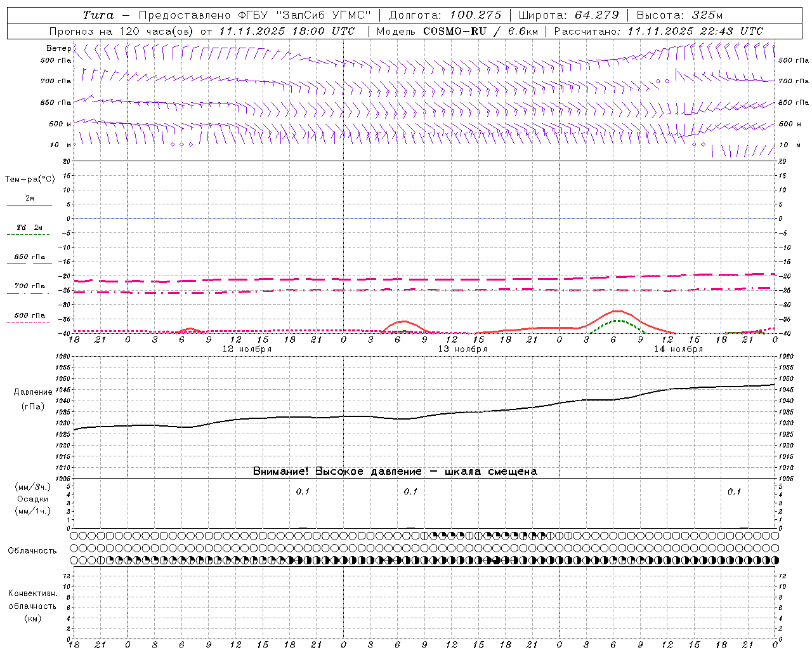Click the green Td curve peak on 14 ноября
Screen dimensions: 812x650
point(617,321)
